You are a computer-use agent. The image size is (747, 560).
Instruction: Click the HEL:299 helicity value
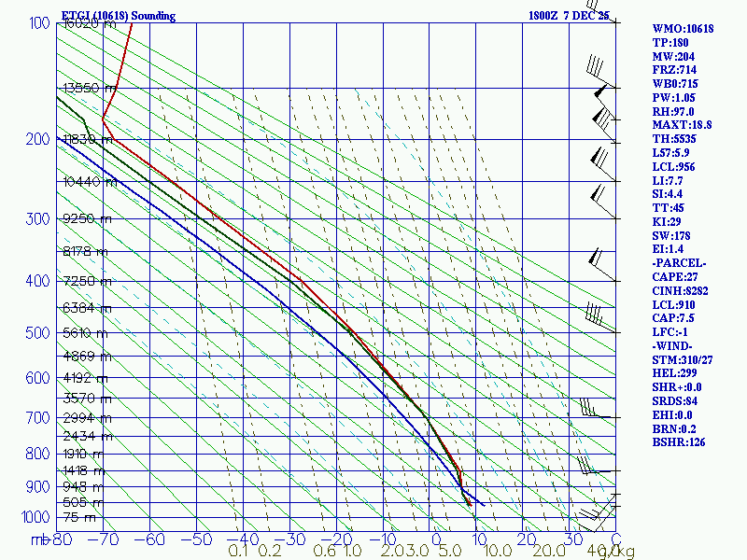pyautogui.click(x=674, y=372)
